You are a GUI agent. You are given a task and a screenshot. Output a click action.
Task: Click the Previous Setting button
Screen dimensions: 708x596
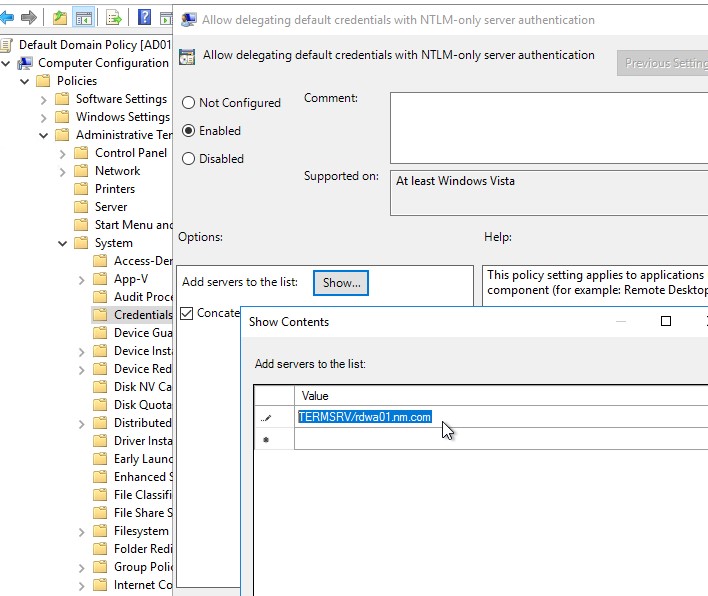pos(663,63)
